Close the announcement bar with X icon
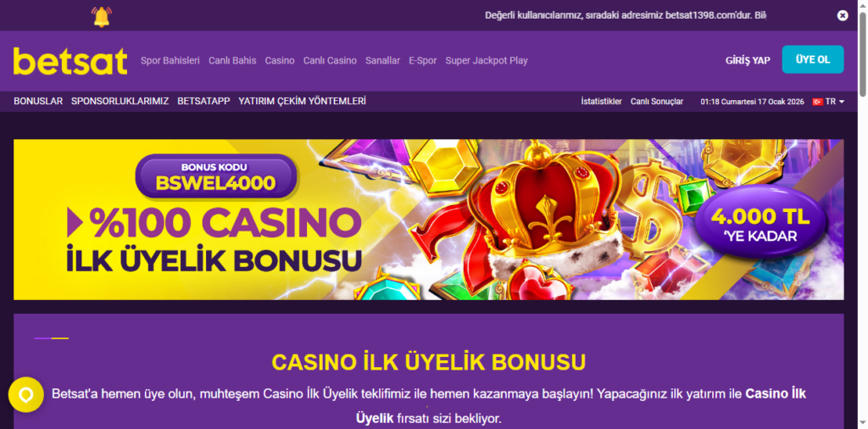This screenshot has width=868, height=429. (x=842, y=15)
